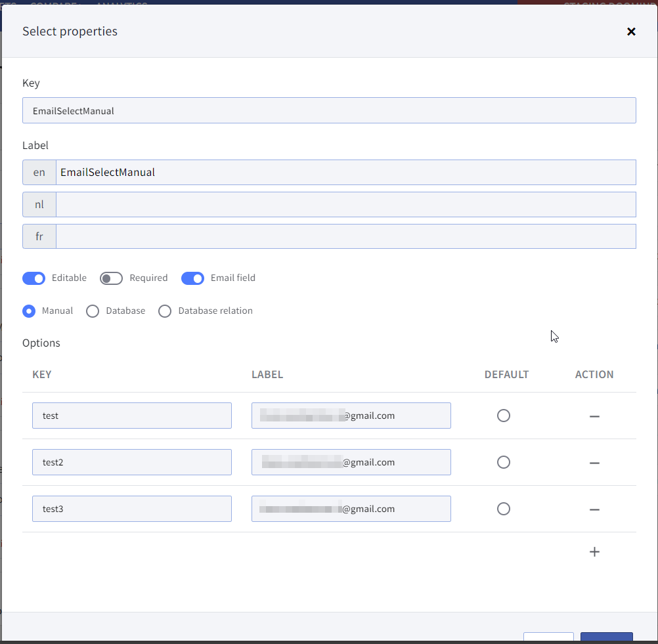Click the nl language tag
658x644 pixels.
pos(39,204)
